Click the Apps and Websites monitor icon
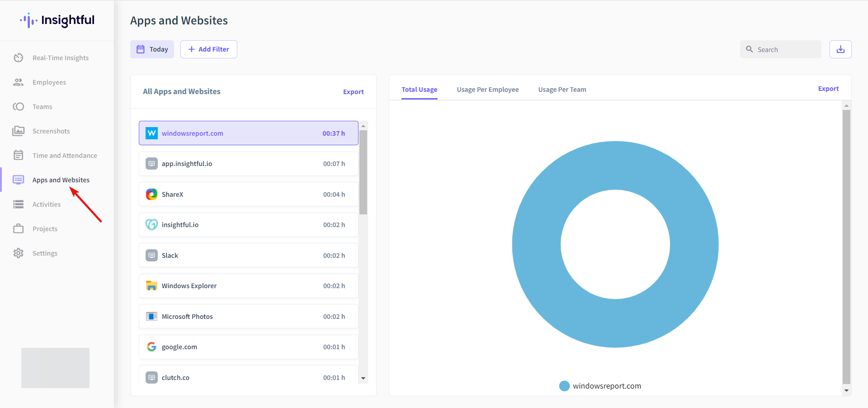Viewport: 868px width, 408px height. [x=18, y=180]
